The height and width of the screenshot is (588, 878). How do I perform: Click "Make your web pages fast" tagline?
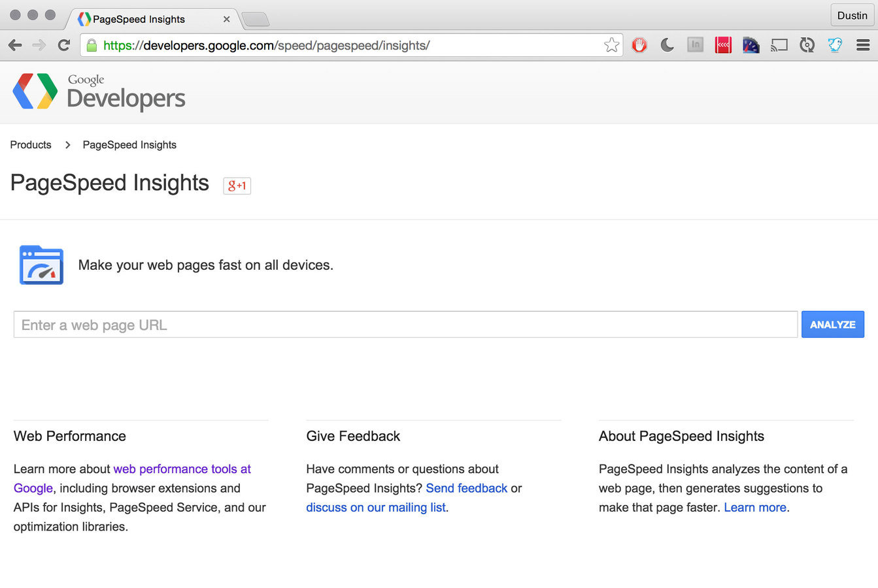[x=206, y=265]
